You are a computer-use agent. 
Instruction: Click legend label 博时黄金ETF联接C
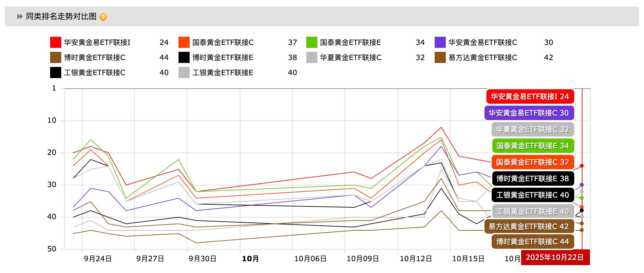coord(95,57)
